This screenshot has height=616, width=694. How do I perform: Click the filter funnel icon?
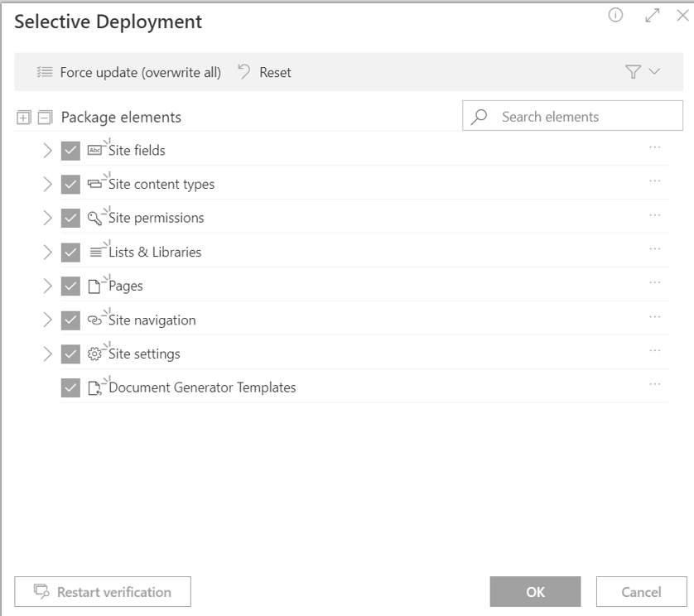(633, 72)
